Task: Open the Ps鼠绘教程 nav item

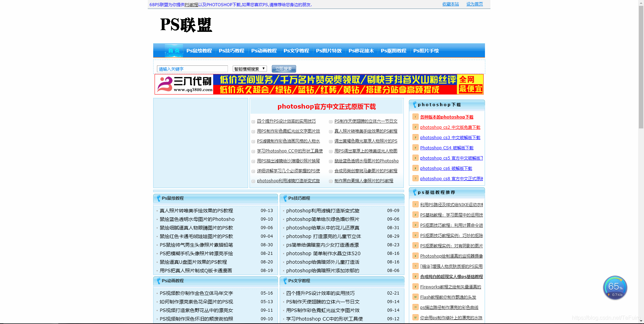Action: [199, 51]
